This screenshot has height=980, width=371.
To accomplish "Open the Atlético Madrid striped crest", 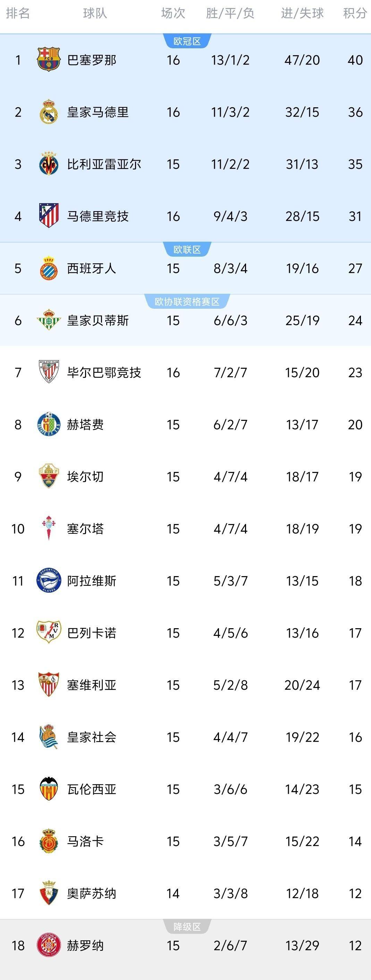I will click(49, 216).
